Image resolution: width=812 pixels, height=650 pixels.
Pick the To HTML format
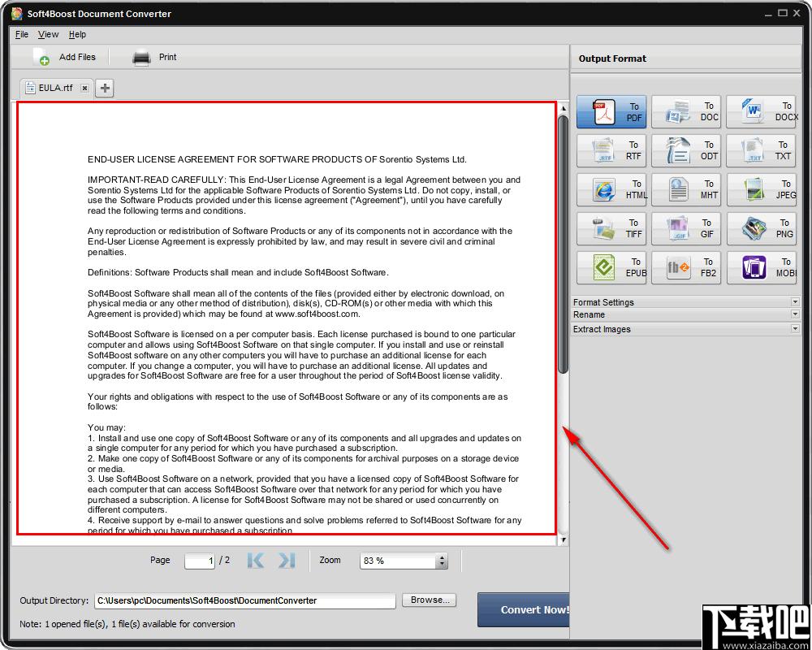[x=611, y=189]
